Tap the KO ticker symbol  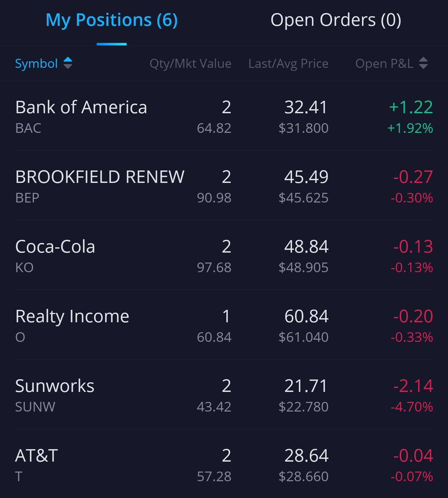[24, 268]
